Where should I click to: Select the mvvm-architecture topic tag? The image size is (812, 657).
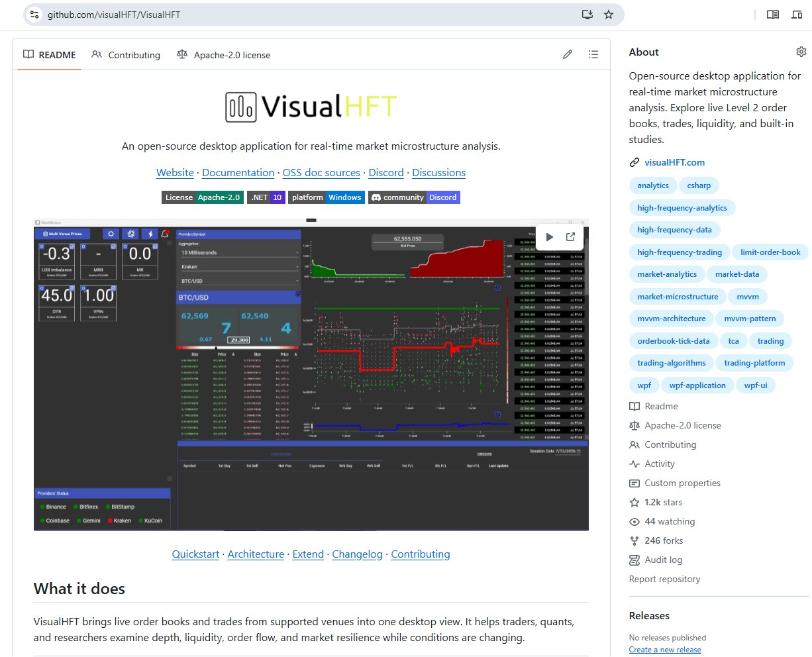point(672,319)
